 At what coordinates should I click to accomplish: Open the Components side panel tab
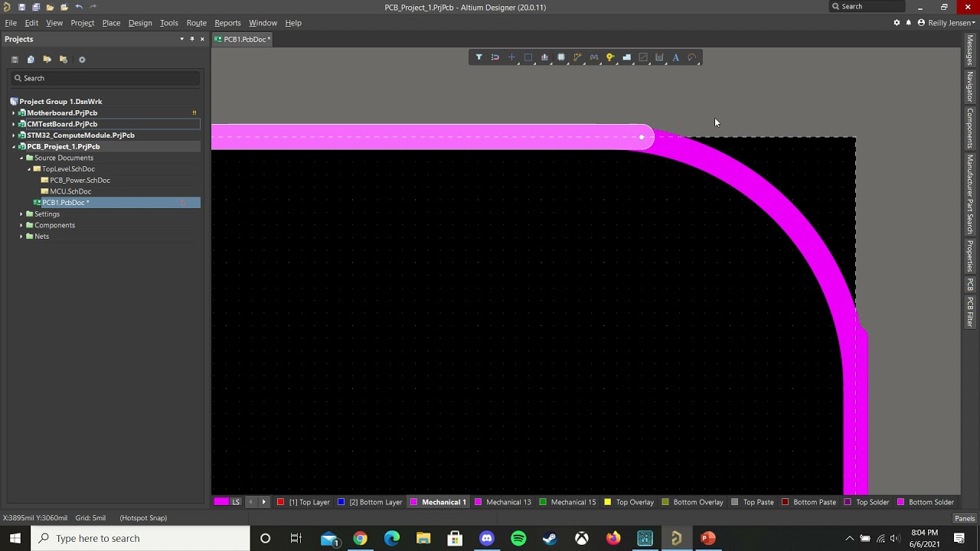[x=970, y=128]
